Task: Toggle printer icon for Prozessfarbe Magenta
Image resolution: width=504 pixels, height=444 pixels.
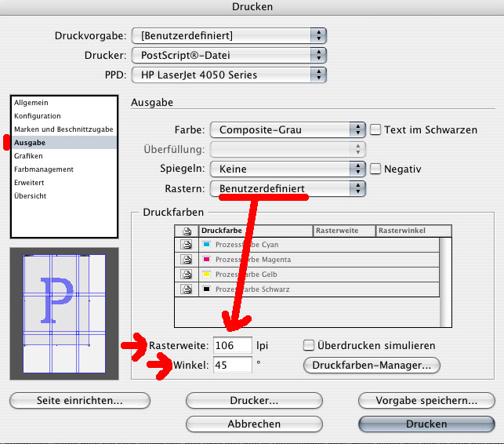Action: (x=187, y=260)
